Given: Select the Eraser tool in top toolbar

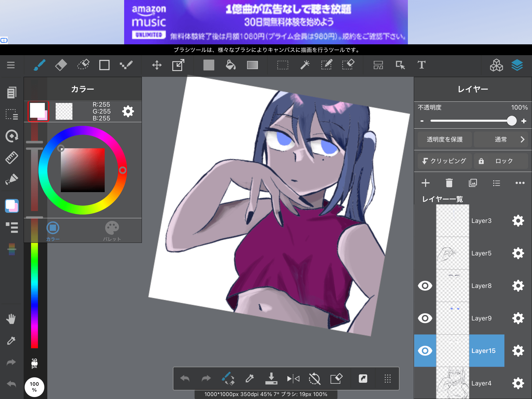Looking at the screenshot, I should pyautogui.click(x=61, y=65).
